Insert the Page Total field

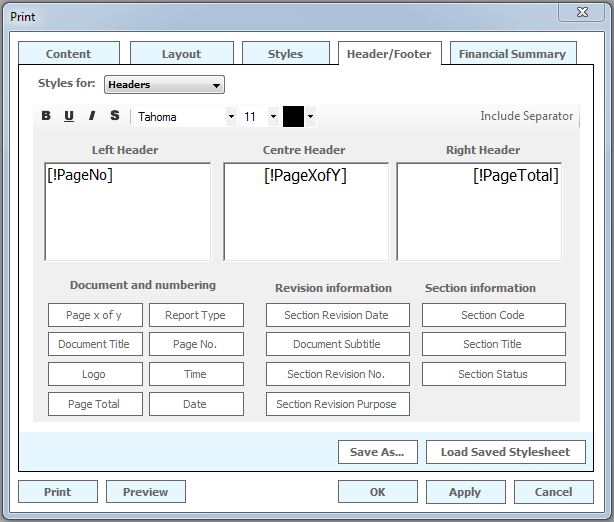(x=95, y=404)
